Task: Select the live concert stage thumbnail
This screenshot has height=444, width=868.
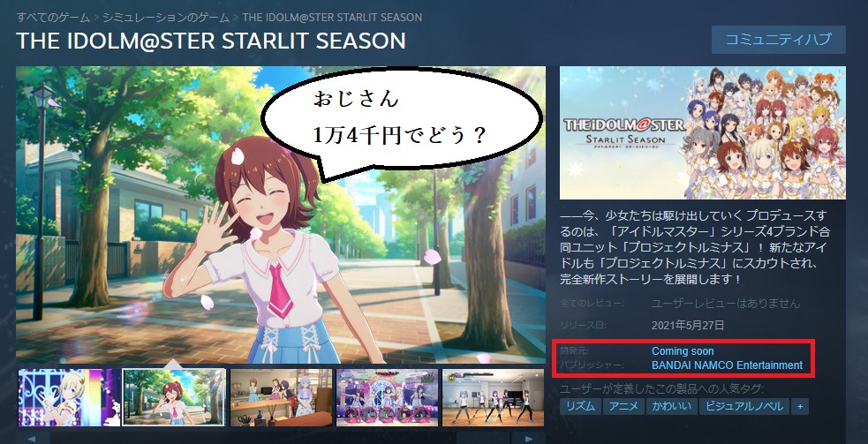Action: (387, 397)
